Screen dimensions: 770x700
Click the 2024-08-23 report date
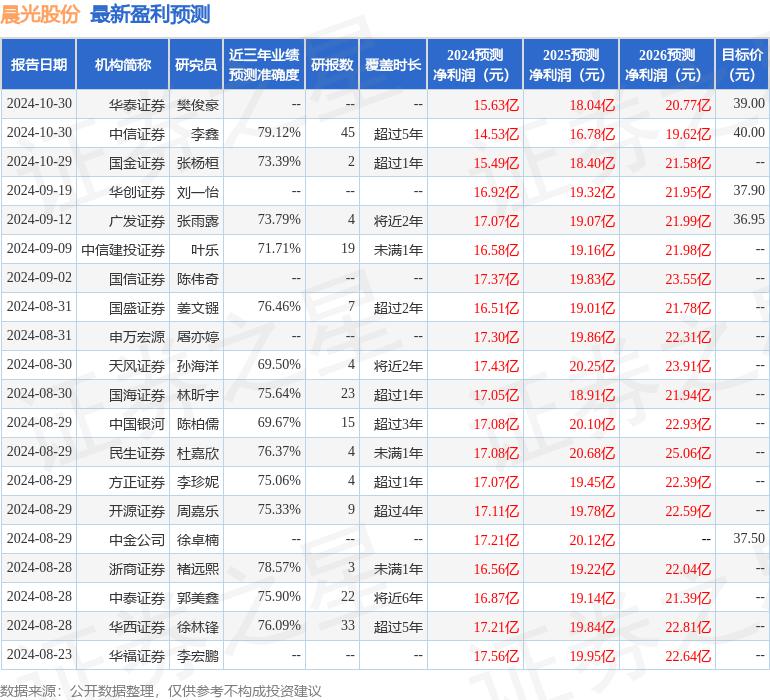coord(39,654)
